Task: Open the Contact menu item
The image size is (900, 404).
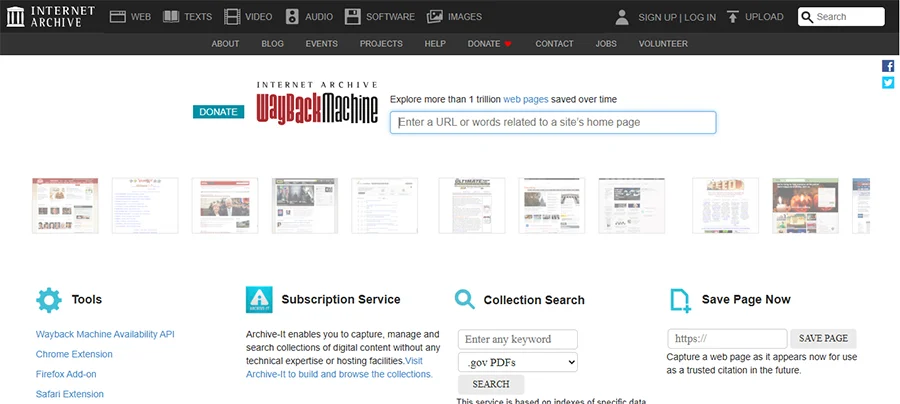Action: coord(554,44)
